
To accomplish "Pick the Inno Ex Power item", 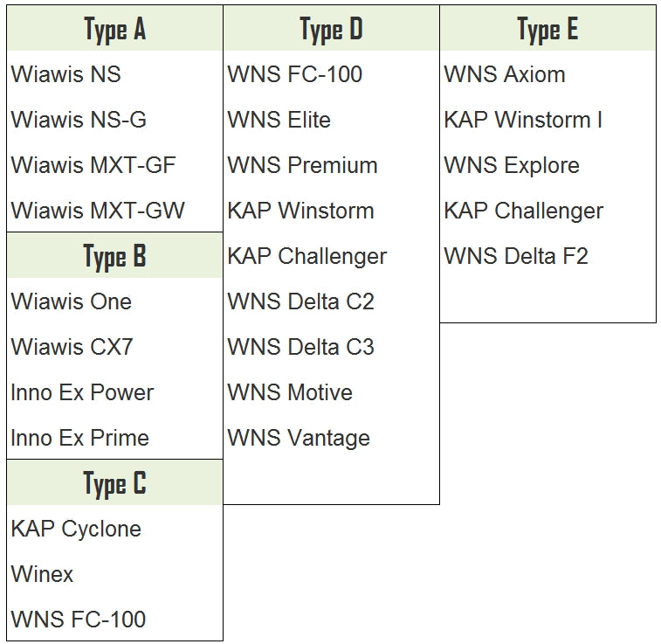I will click(83, 393).
